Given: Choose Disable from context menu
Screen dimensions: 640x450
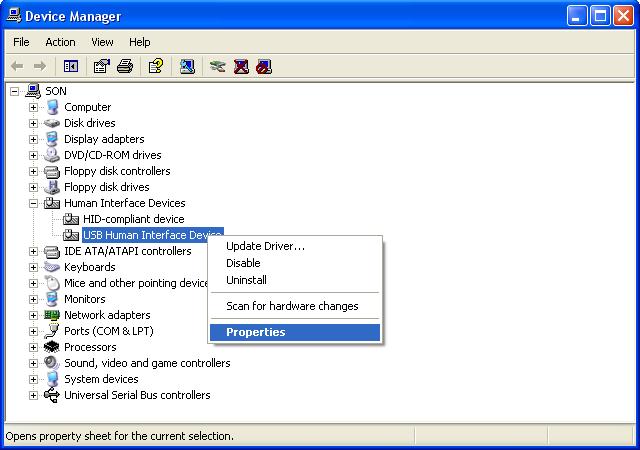Looking at the screenshot, I should [x=295, y=263].
